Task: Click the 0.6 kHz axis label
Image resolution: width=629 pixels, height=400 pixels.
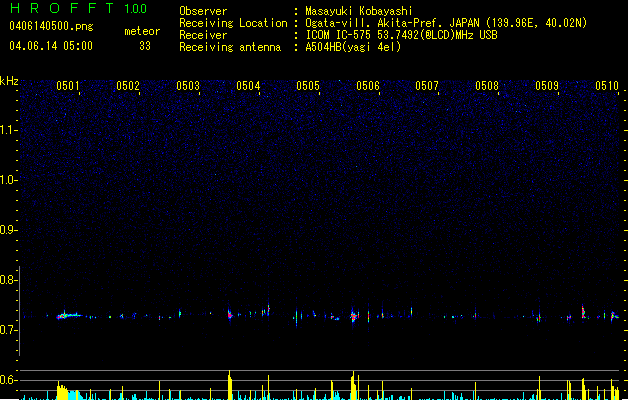Action: [x=8, y=380]
